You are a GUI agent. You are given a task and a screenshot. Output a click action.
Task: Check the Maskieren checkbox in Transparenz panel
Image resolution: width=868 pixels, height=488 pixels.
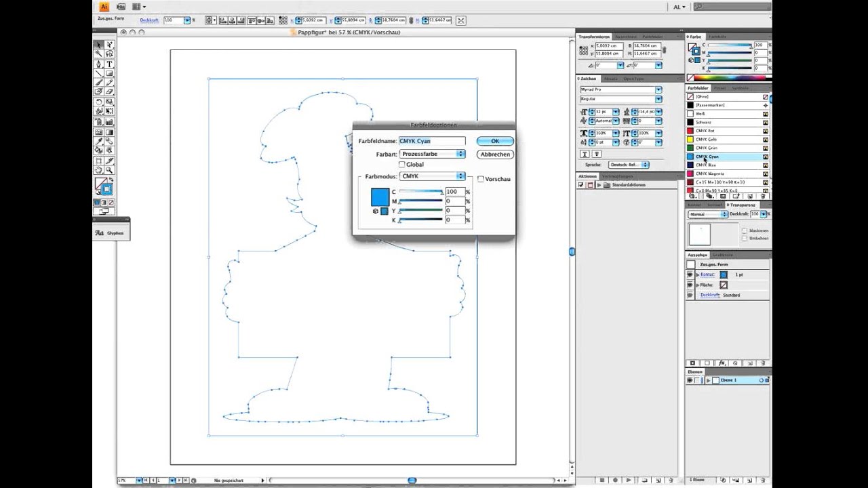click(x=745, y=230)
